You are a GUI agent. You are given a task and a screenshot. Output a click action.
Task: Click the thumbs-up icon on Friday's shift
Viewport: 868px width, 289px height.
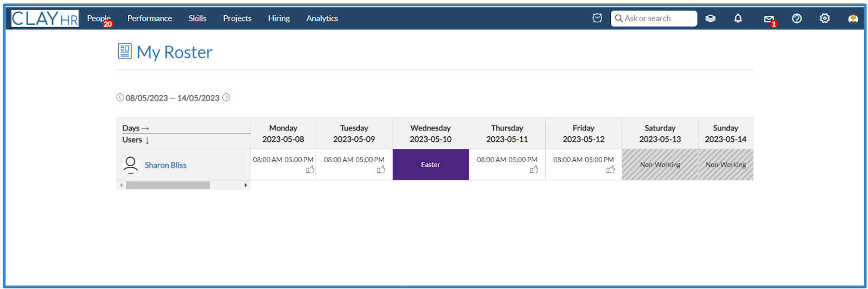coord(610,170)
